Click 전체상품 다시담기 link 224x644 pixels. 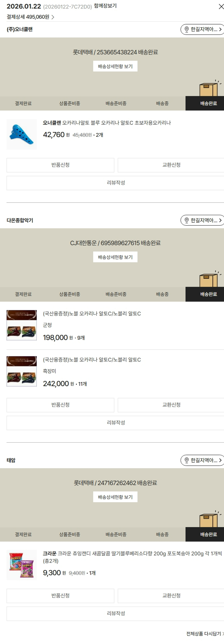(x=205, y=634)
